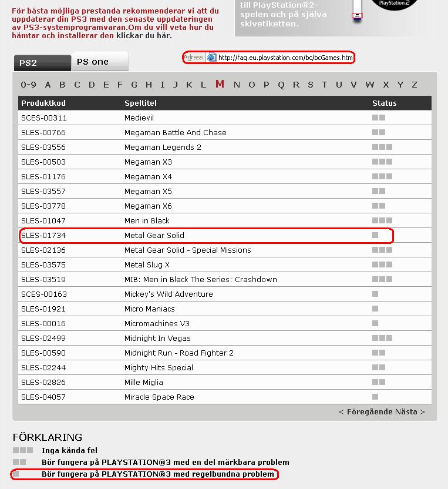The height and width of the screenshot is (489, 448).
Task: Select letter E in alphabet index
Action: [106, 85]
